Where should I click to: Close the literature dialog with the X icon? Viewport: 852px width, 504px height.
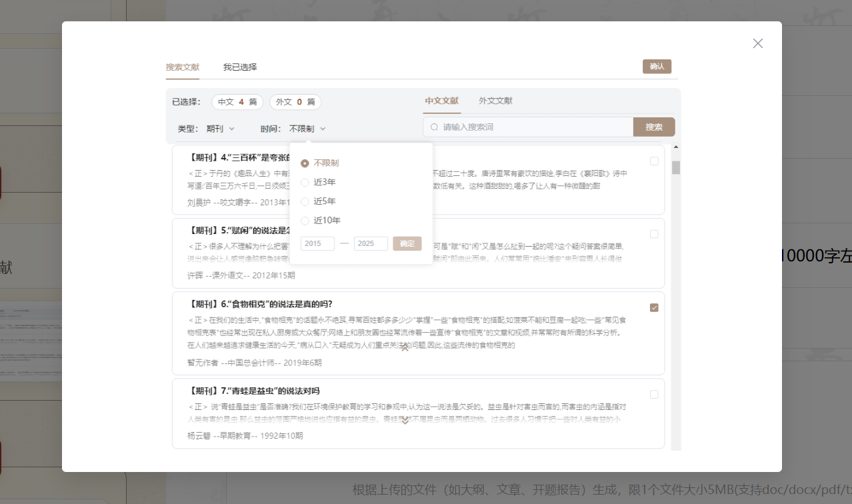(x=757, y=43)
